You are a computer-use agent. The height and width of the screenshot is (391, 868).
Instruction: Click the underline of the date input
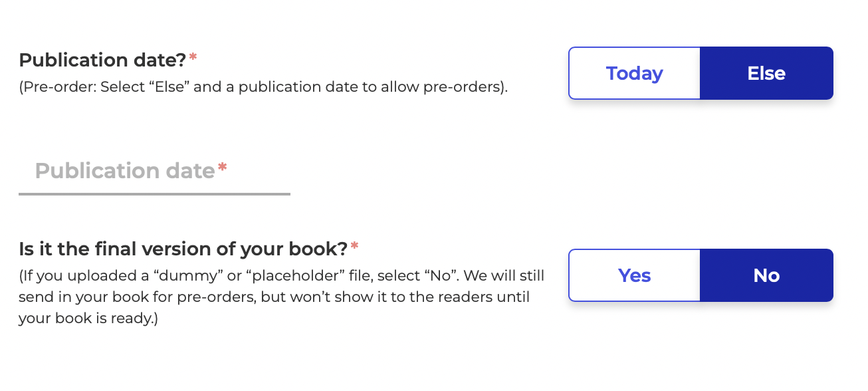click(x=154, y=195)
